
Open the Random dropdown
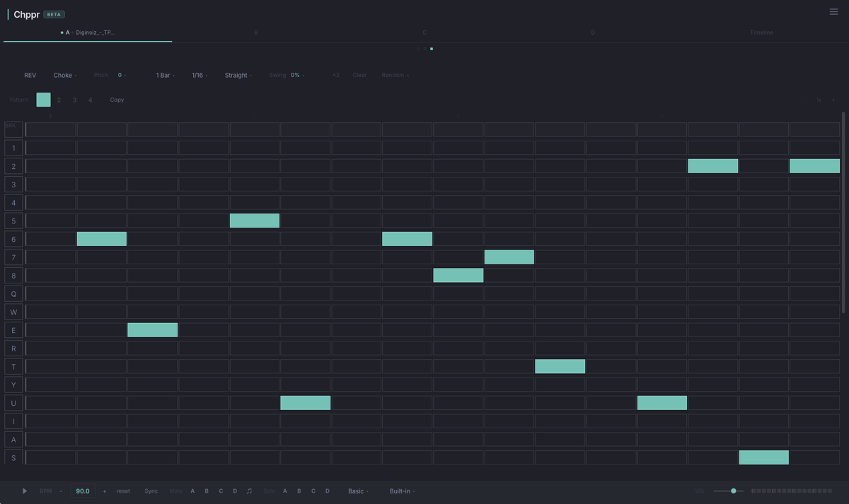point(395,75)
